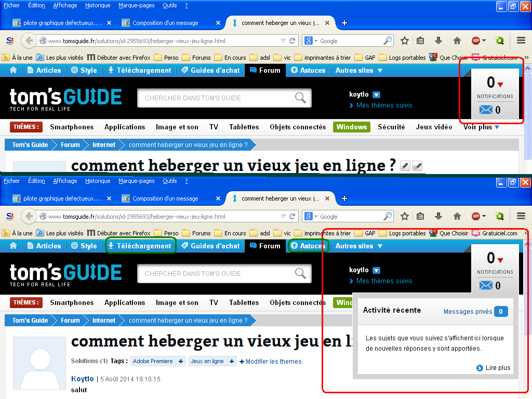Select 'Jeux vidéo' theme in upper window

tap(434, 127)
